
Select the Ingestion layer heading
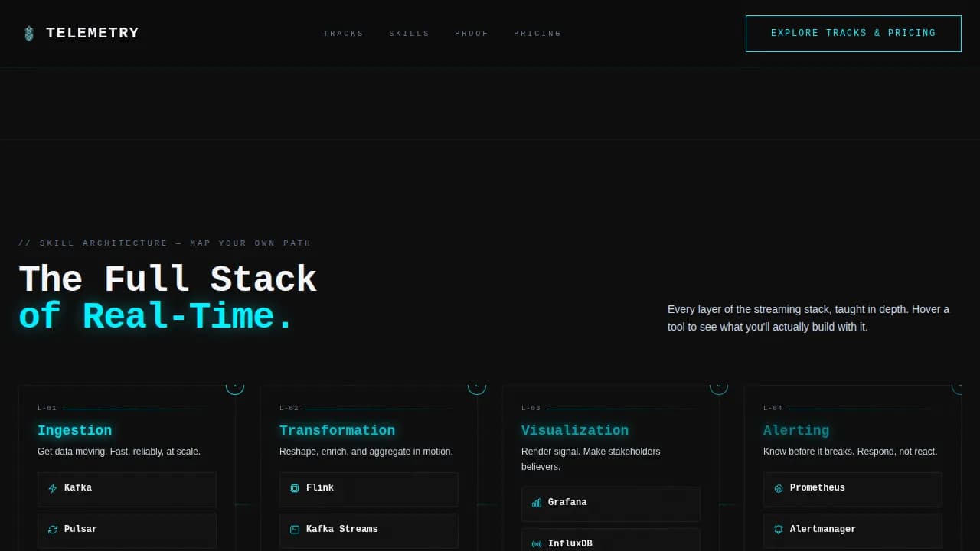point(74,430)
